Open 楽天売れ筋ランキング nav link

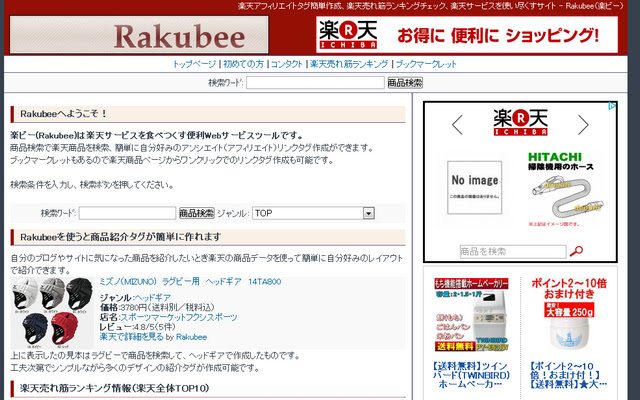coord(349,64)
